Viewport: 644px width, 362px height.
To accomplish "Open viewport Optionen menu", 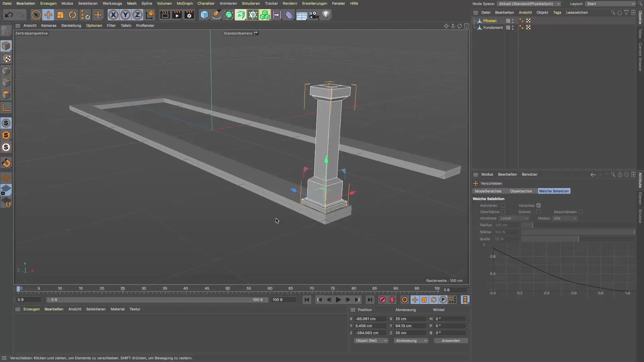I will pos(94,25).
